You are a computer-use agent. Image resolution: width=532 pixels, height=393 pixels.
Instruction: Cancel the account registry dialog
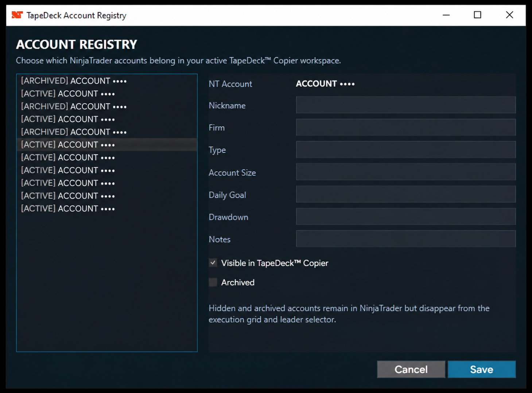tap(411, 369)
